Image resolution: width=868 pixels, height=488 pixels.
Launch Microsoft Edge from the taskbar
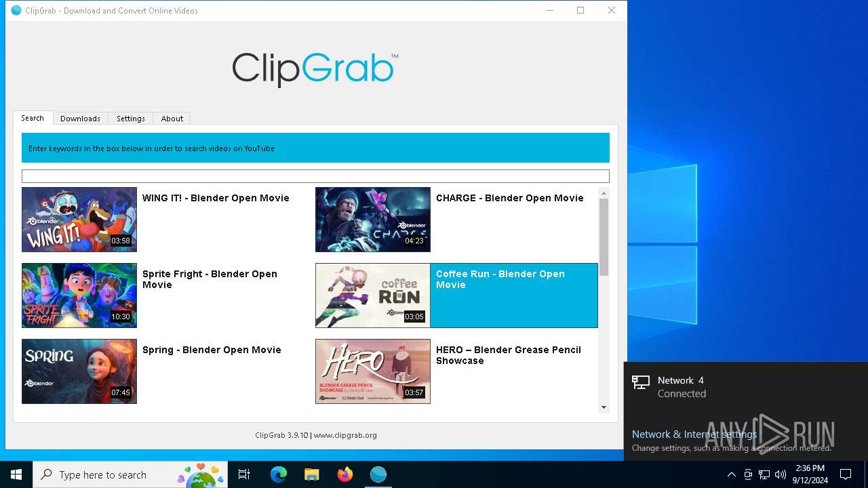click(279, 474)
